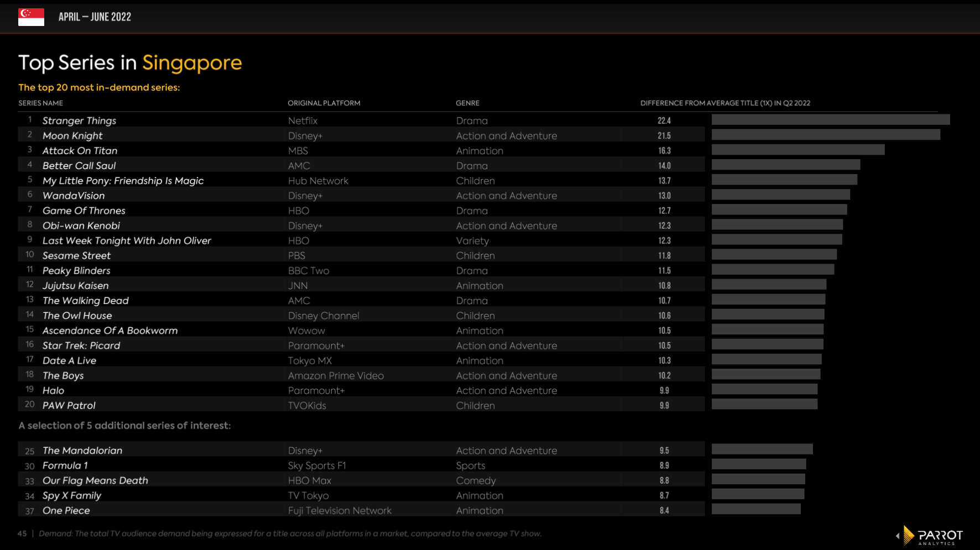Select 'Sesame Street' series name
This screenshot has height=550, width=980.
click(76, 255)
